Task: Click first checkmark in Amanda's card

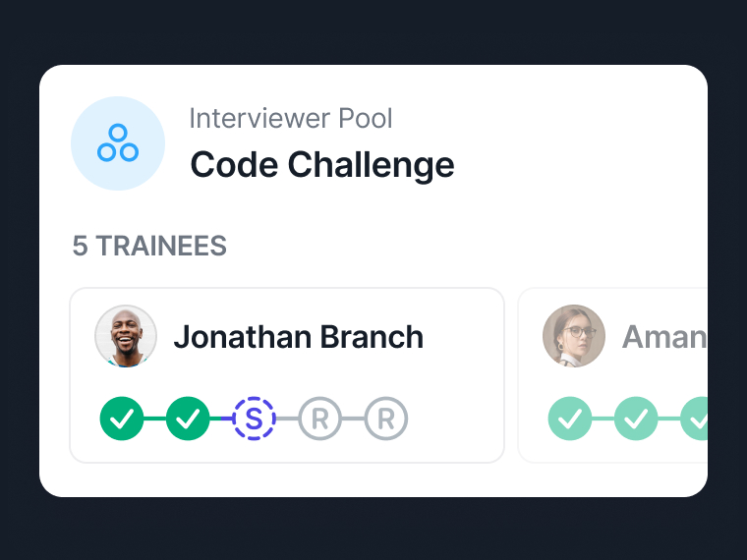Action: (x=570, y=419)
